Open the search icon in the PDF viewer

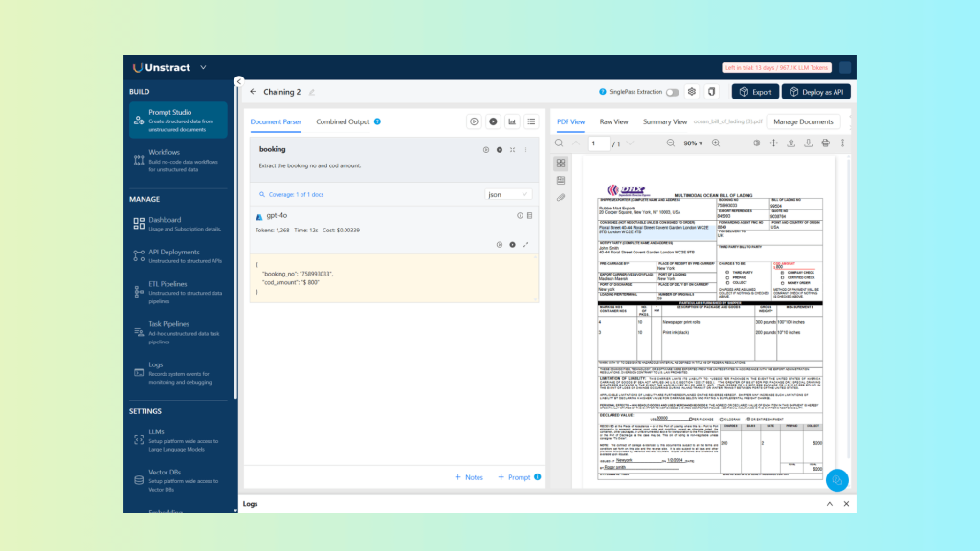(x=557, y=143)
